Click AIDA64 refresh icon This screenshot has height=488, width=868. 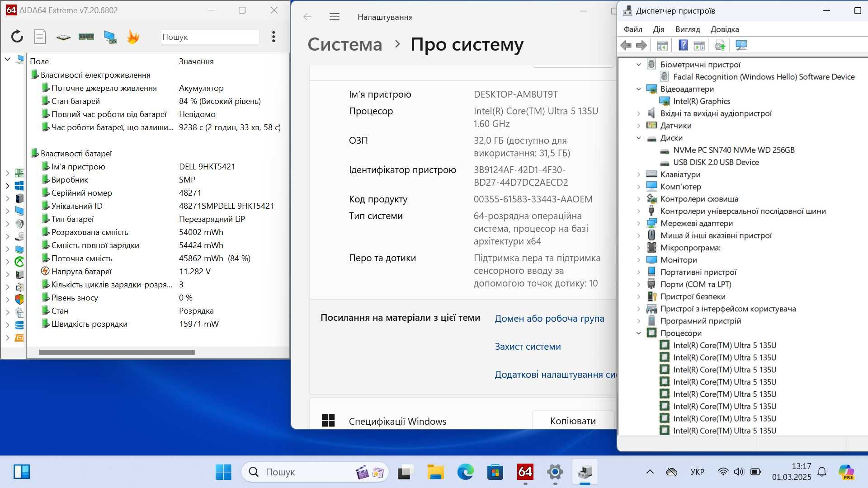pos(17,37)
